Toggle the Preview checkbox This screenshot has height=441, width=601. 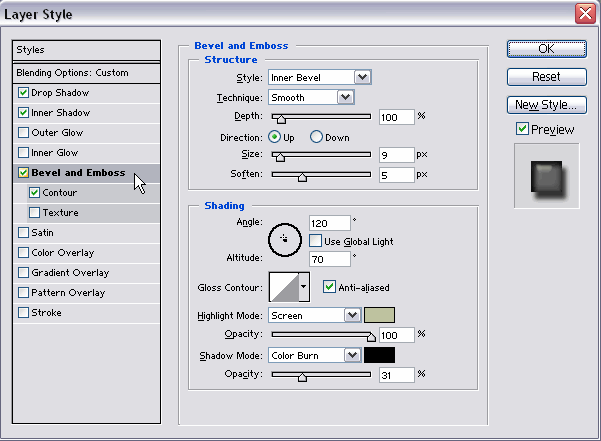point(522,129)
